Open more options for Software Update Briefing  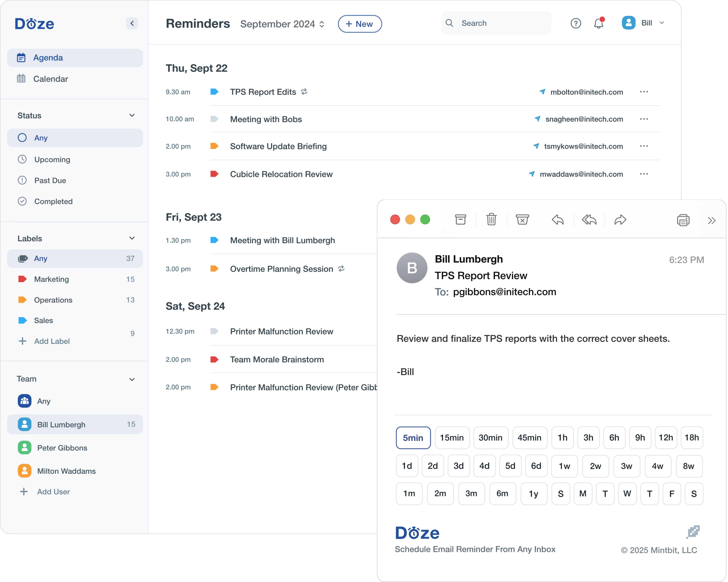coord(644,146)
